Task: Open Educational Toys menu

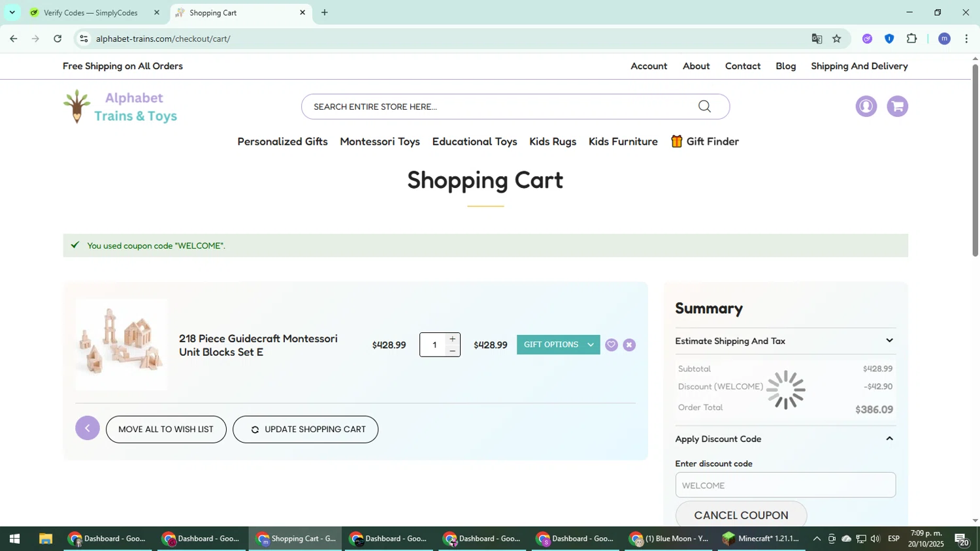Action: [x=474, y=142]
